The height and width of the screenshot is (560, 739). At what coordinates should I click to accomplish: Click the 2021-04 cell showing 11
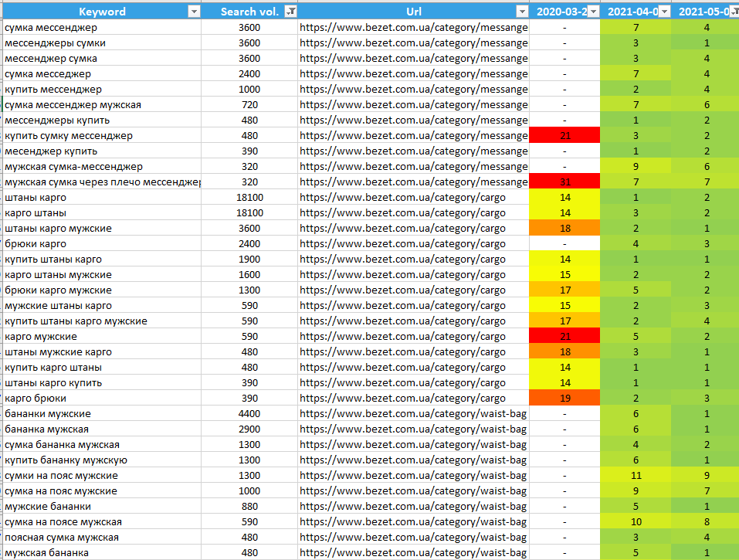point(636,476)
